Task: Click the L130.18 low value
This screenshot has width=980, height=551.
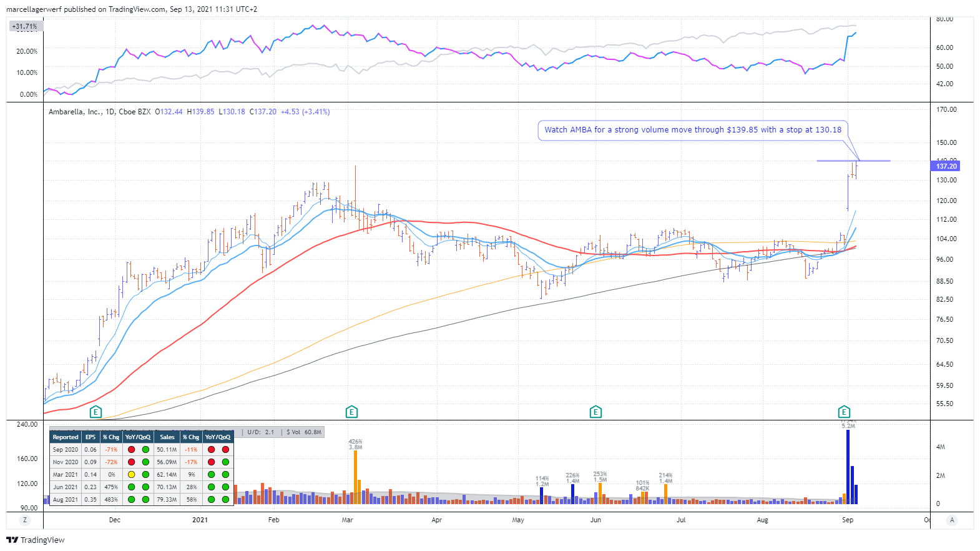Action: 232,112
